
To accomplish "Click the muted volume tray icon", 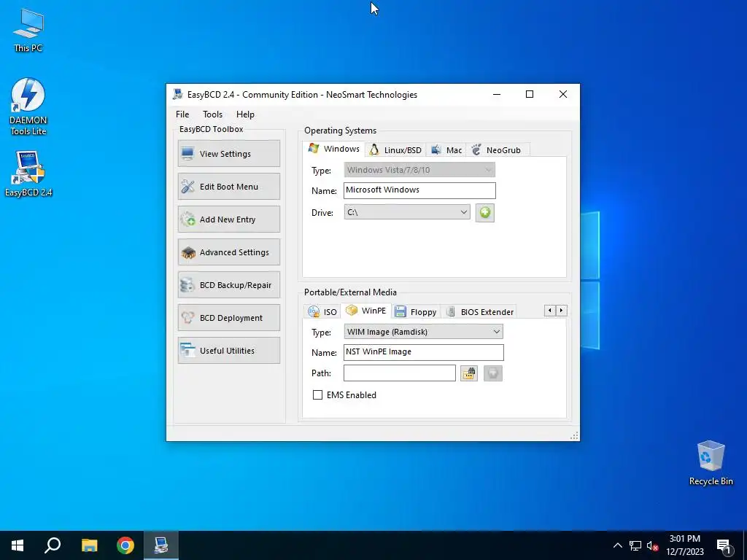I will pos(653,545).
